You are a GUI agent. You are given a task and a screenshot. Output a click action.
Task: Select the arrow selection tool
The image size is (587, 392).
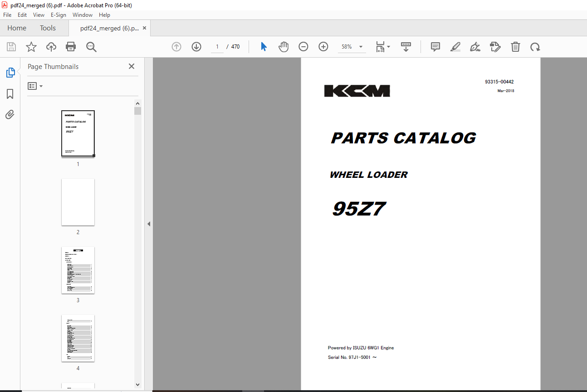click(264, 47)
